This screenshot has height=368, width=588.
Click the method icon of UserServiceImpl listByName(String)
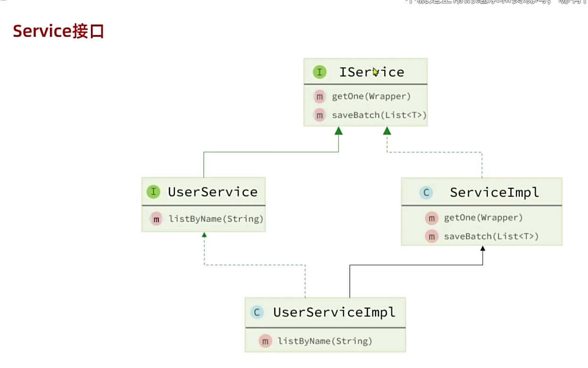(x=265, y=341)
